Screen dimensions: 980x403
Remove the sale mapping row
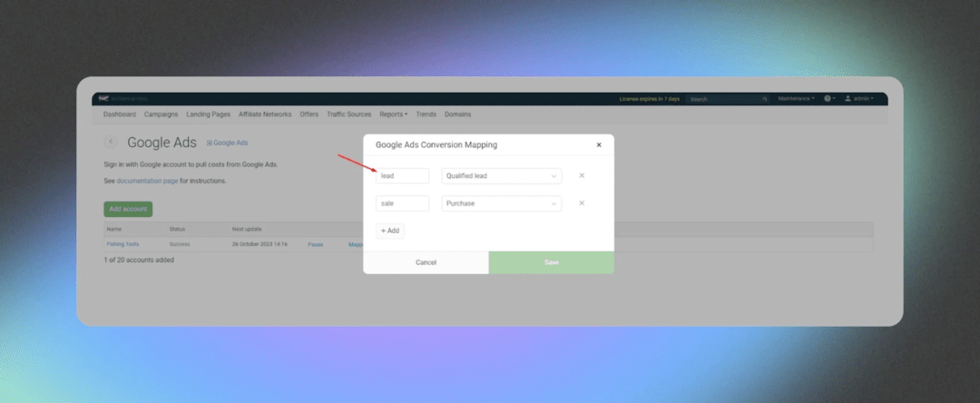(582, 203)
